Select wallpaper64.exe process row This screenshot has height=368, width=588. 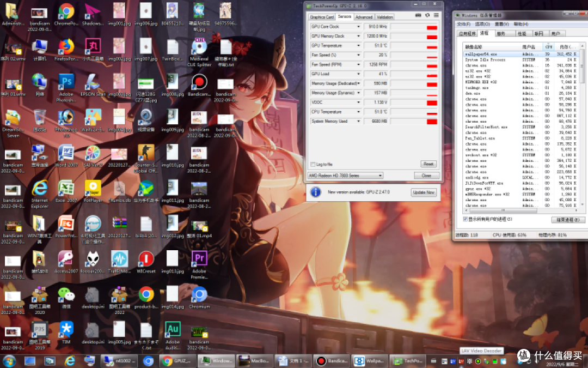521,54
